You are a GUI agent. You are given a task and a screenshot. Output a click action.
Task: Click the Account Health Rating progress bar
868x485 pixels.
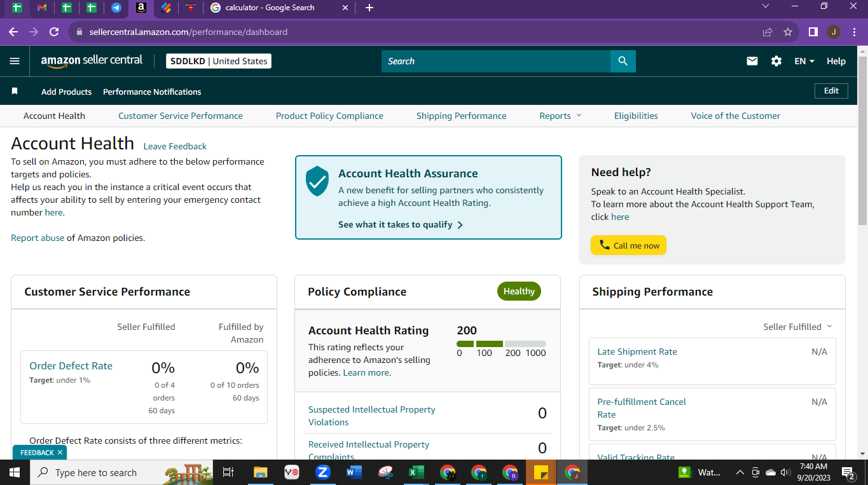click(x=501, y=344)
